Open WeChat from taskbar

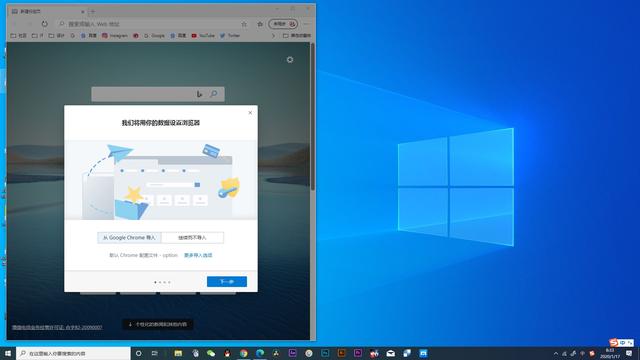tap(211, 353)
